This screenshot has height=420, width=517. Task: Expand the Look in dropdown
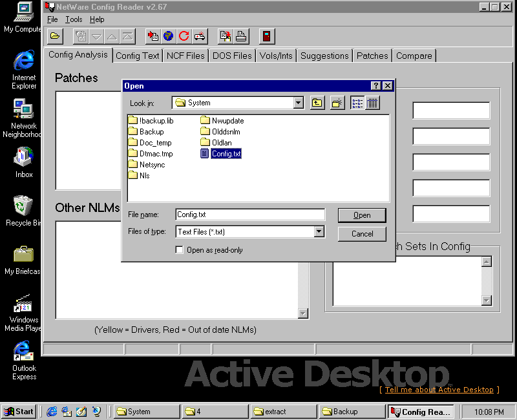[298, 103]
